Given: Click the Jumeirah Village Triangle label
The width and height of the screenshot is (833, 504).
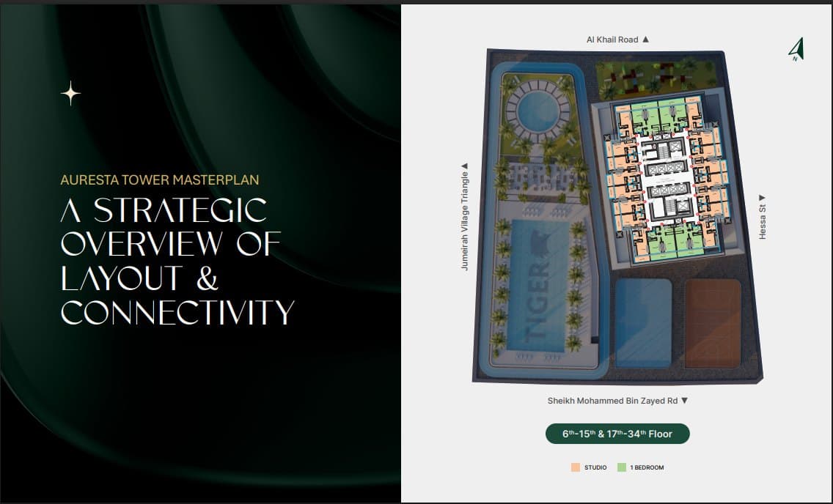Looking at the screenshot, I should coord(465,220).
